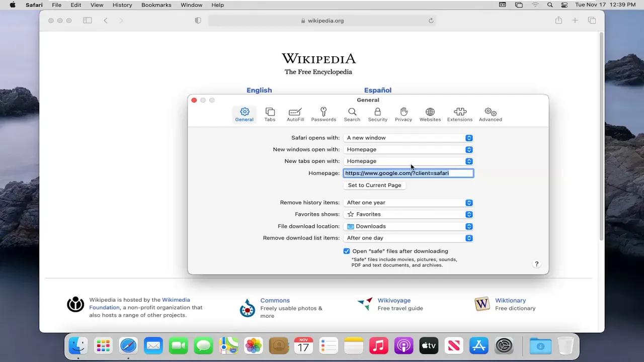Click the Share icon in Safari toolbar
Image resolution: width=644 pixels, height=362 pixels.
558,20
